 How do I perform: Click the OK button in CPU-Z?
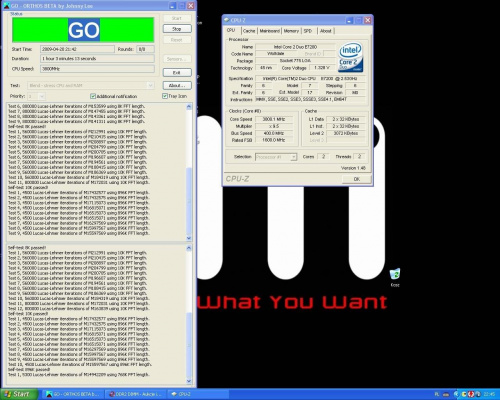(x=356, y=179)
